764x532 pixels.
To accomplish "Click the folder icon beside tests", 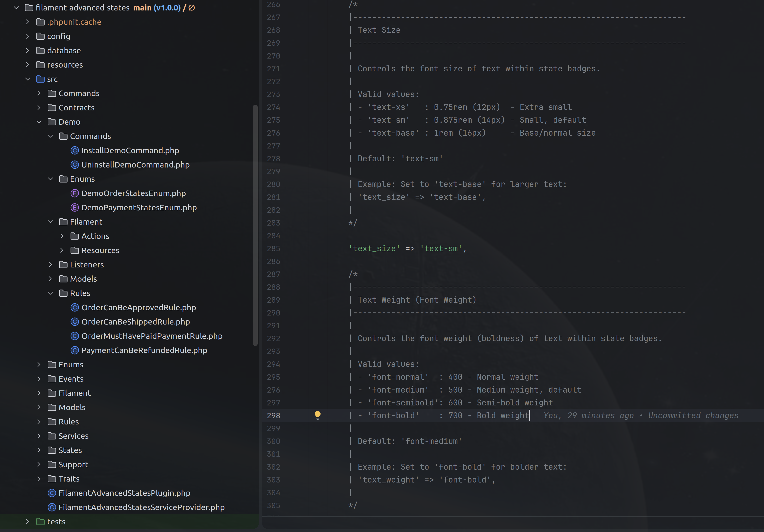I will tap(40, 521).
